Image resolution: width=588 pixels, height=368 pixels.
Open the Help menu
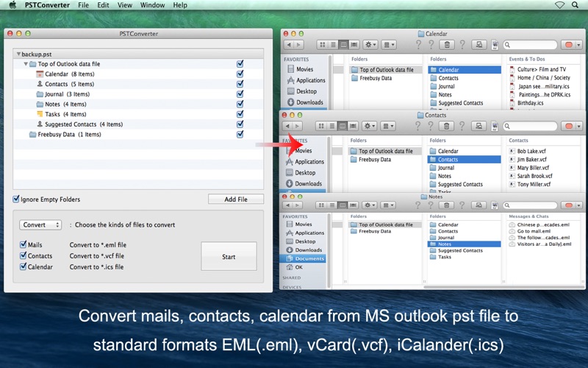(x=180, y=5)
